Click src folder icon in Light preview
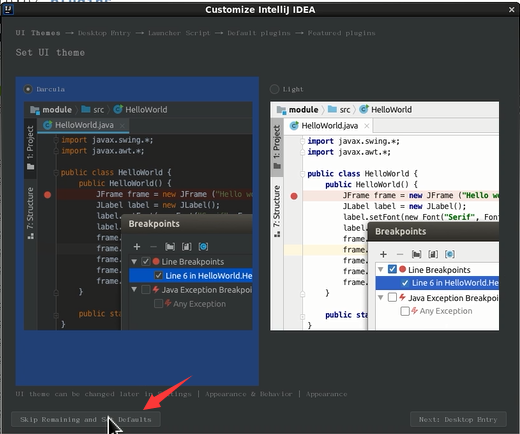 [332, 109]
